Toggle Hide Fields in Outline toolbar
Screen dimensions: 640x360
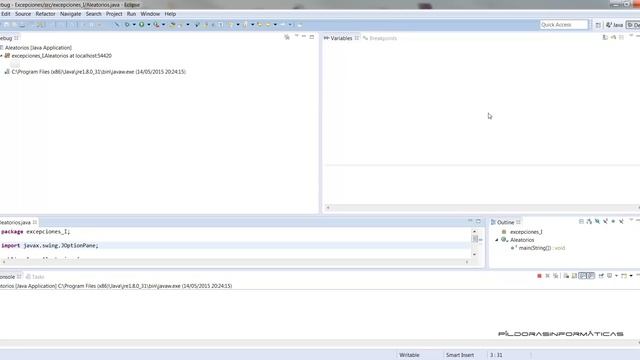pyautogui.click(x=597, y=222)
